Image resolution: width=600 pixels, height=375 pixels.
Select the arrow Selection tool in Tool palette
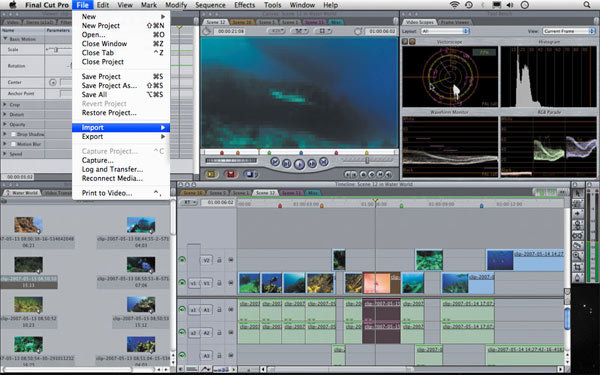coord(577,194)
